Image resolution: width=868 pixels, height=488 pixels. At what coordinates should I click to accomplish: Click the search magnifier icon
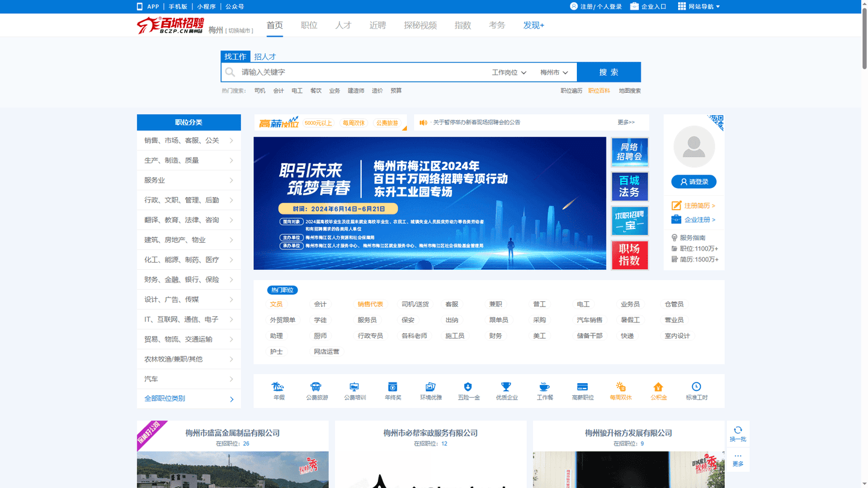tap(230, 72)
